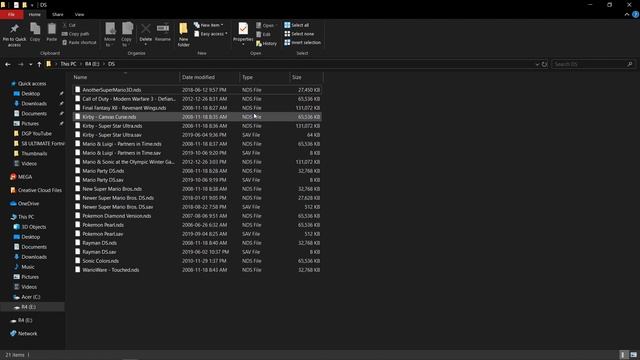This screenshot has height=360, width=640.
Task: Open the Share ribbon tab
Action: click(x=58, y=14)
